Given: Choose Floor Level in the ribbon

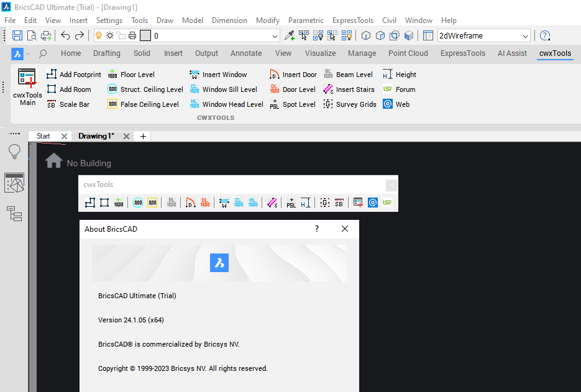Looking at the screenshot, I should coord(131,75).
